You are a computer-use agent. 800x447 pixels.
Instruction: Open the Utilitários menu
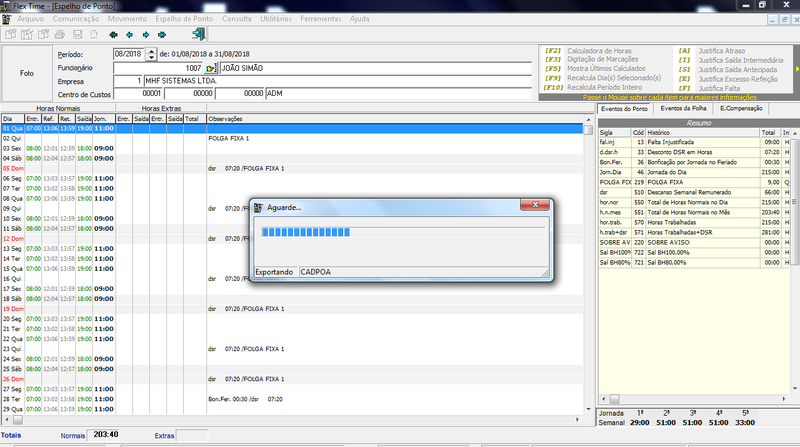(x=276, y=19)
